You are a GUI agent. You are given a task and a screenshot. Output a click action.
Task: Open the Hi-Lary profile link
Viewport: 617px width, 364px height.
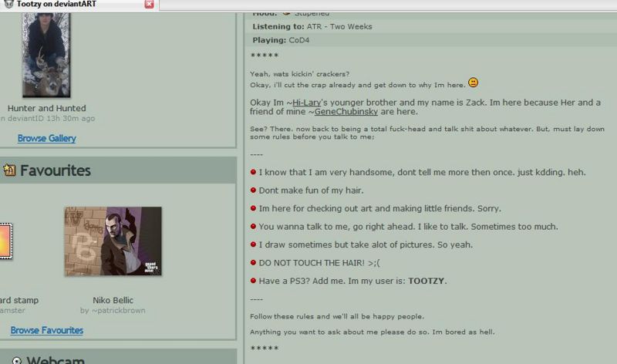306,103
